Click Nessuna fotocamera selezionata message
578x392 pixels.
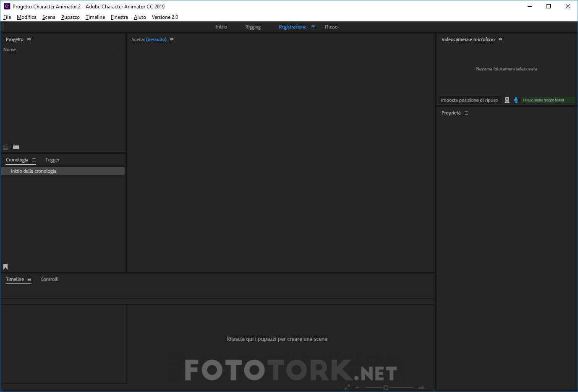click(x=507, y=69)
